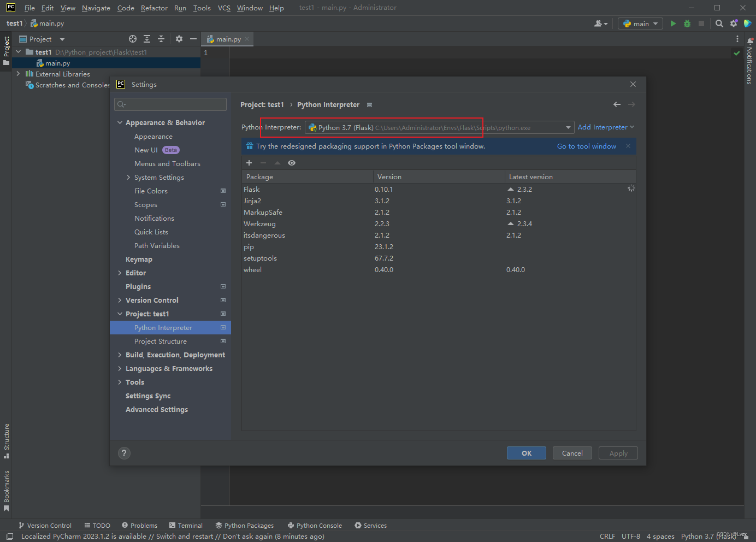Open IDE settings gear in top toolbar
Screen dimensions: 756x542
(x=734, y=23)
